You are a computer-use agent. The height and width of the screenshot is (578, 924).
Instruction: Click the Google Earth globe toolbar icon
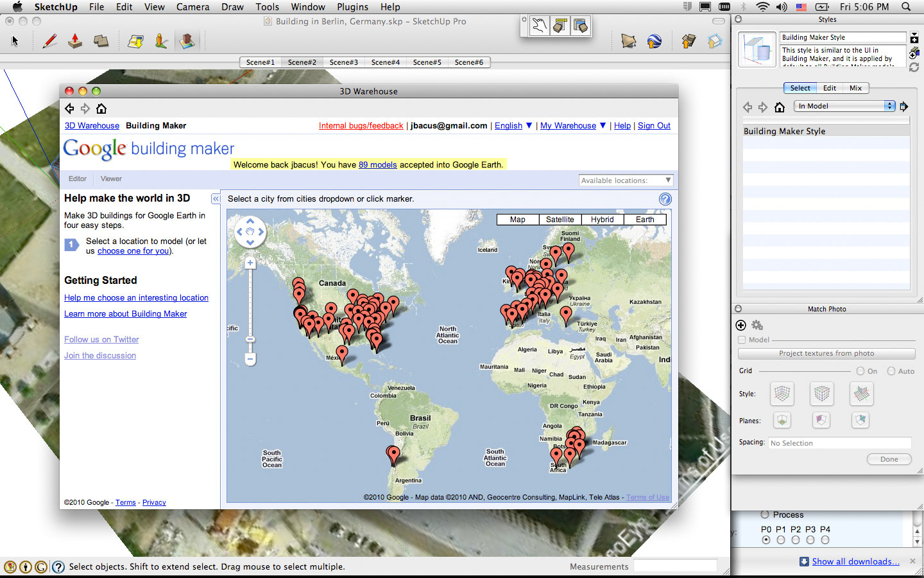(x=654, y=41)
